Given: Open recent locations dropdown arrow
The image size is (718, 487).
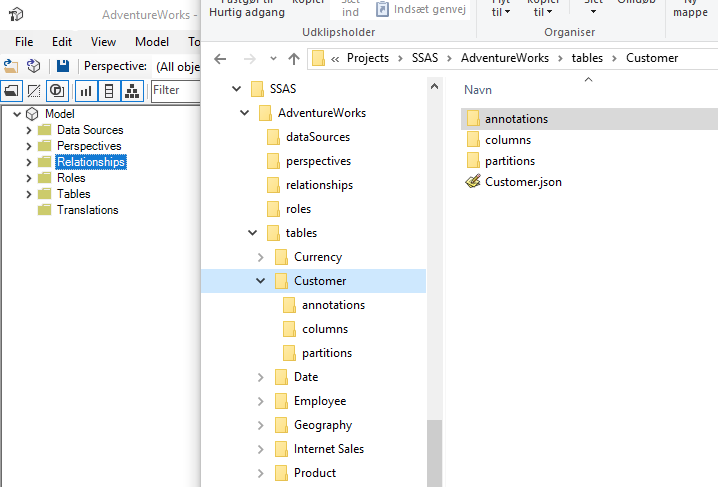Looking at the screenshot, I should [x=273, y=59].
